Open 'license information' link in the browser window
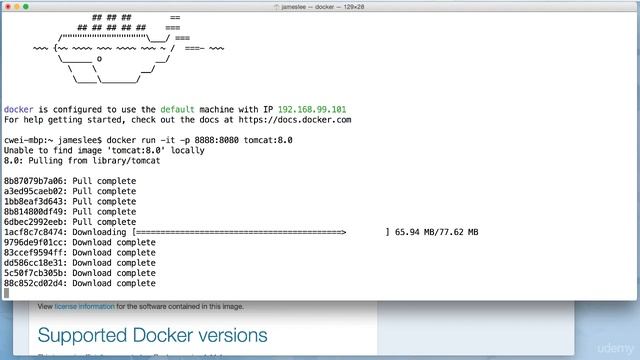This screenshot has width=640, height=360. tap(84, 306)
